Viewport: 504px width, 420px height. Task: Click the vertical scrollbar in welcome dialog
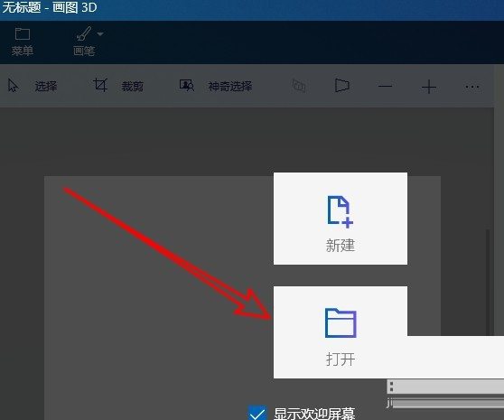(487, 282)
